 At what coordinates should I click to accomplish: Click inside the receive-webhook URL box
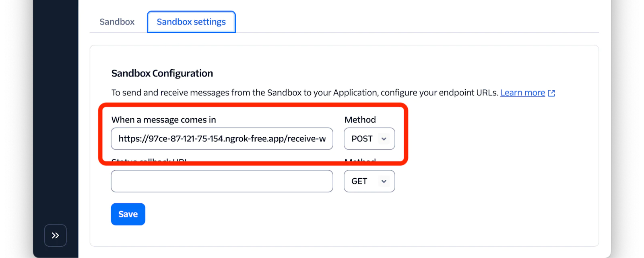pyautogui.click(x=221, y=138)
